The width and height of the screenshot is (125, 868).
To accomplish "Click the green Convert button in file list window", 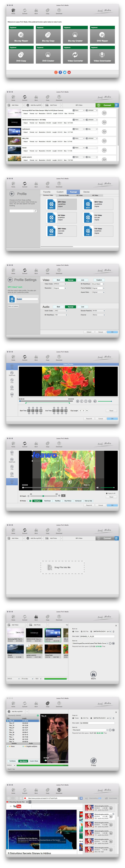I will tap(105, 105).
